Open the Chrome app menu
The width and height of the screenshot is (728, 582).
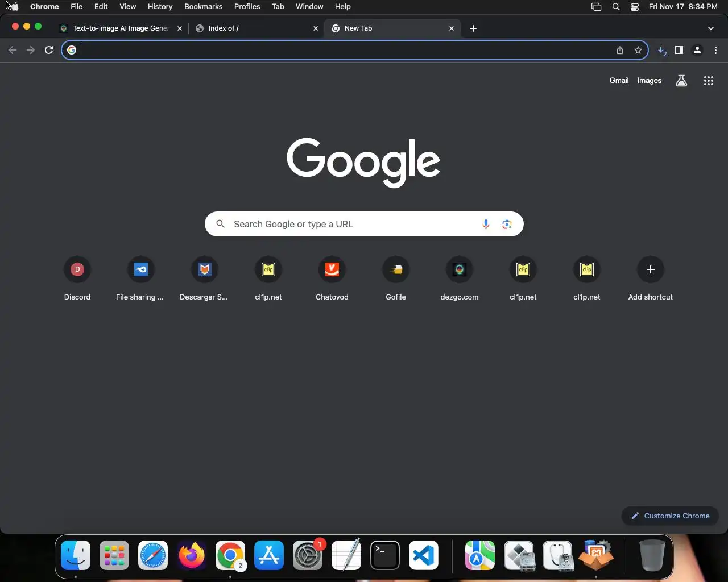pos(44,6)
